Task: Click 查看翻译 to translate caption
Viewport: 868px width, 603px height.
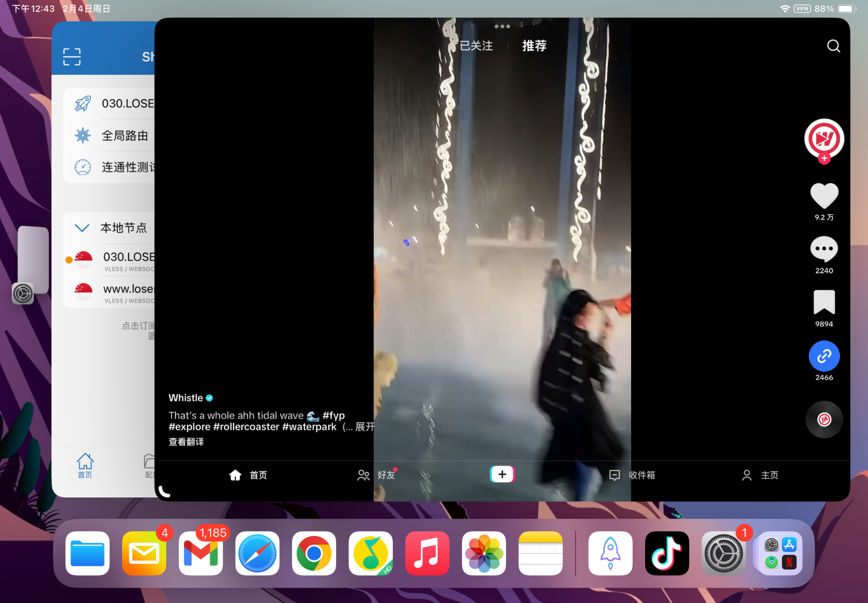Action: point(186,442)
